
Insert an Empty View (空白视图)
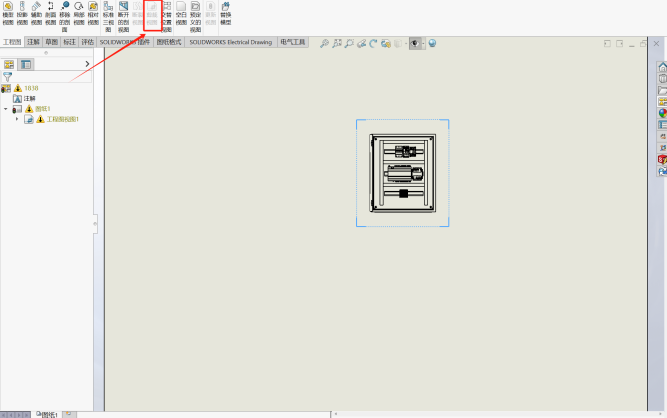pos(181,13)
